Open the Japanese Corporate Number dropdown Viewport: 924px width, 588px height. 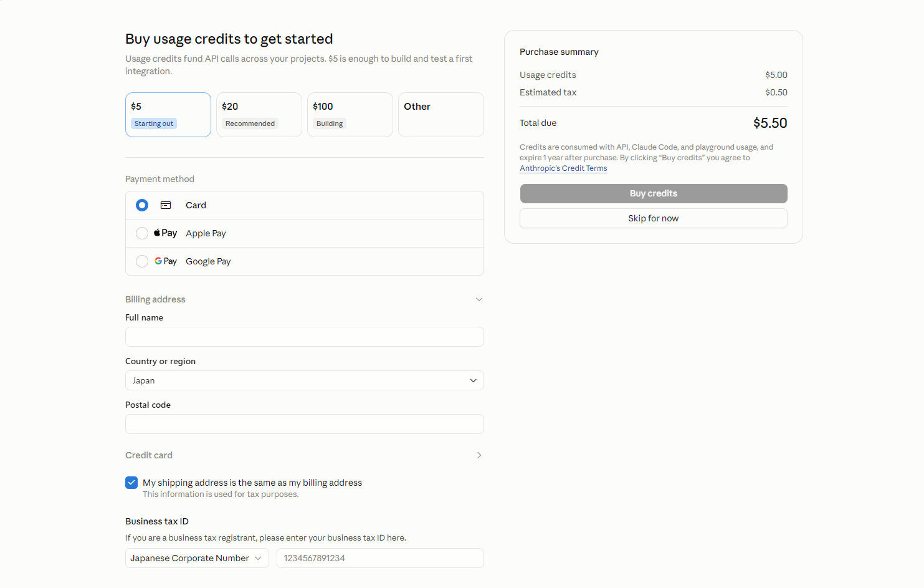197,558
